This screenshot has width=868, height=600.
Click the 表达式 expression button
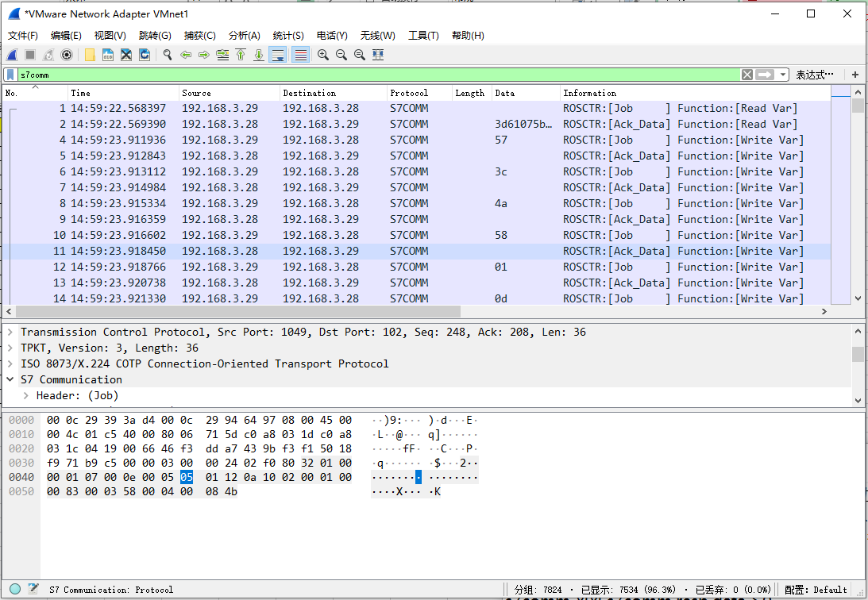click(x=815, y=75)
